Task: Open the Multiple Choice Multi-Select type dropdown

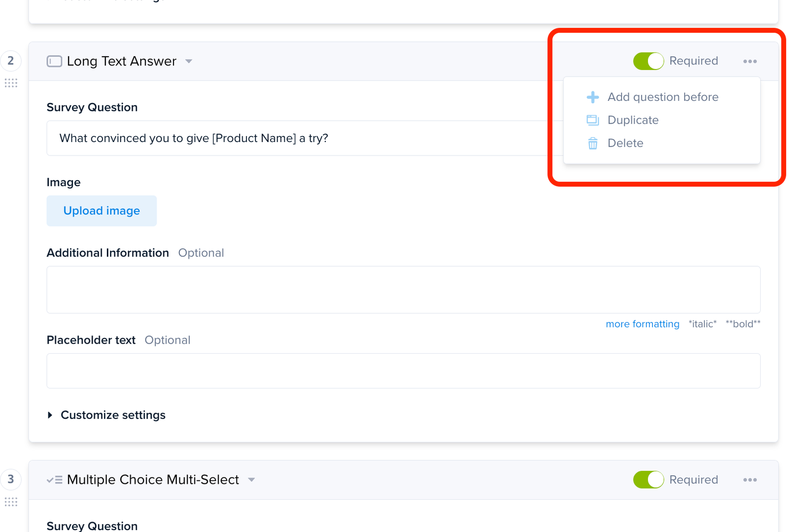Action: pos(251,480)
